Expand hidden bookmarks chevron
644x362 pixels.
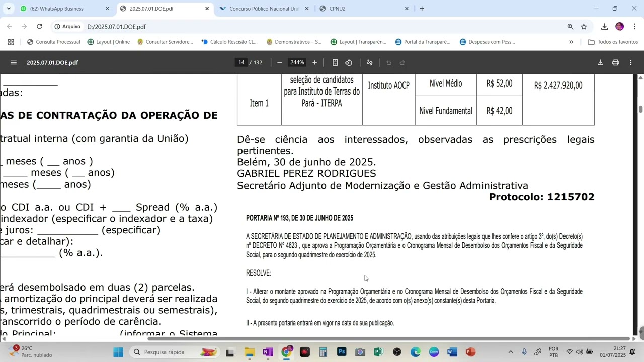pyautogui.click(x=571, y=42)
